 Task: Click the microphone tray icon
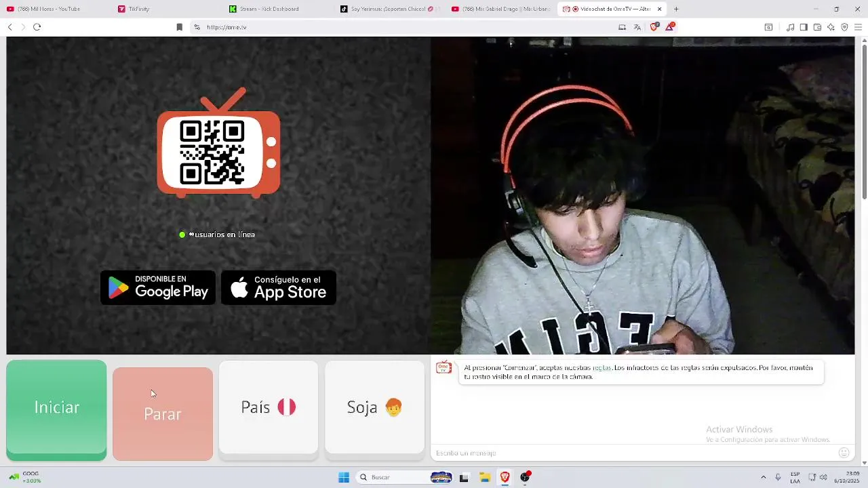click(778, 477)
